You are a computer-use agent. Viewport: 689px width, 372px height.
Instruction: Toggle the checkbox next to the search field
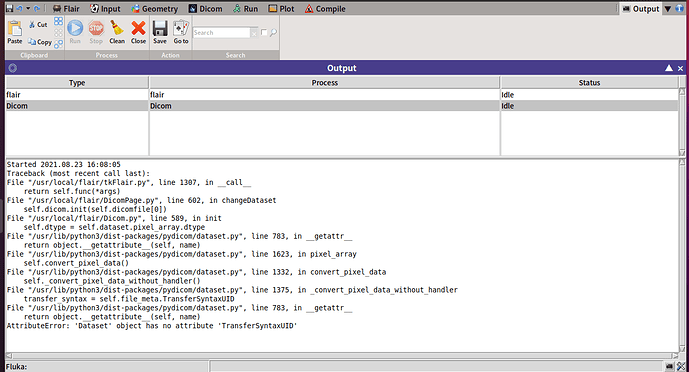click(x=264, y=32)
